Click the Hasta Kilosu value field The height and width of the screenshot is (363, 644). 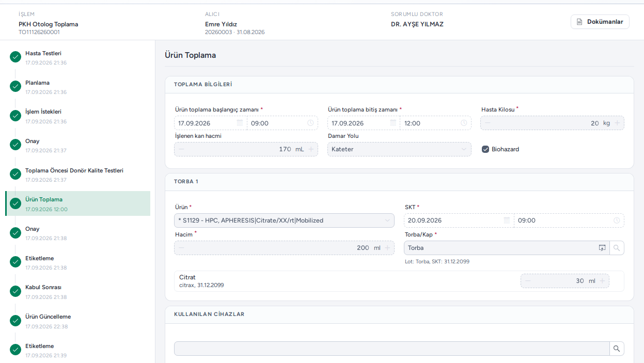[552, 123]
